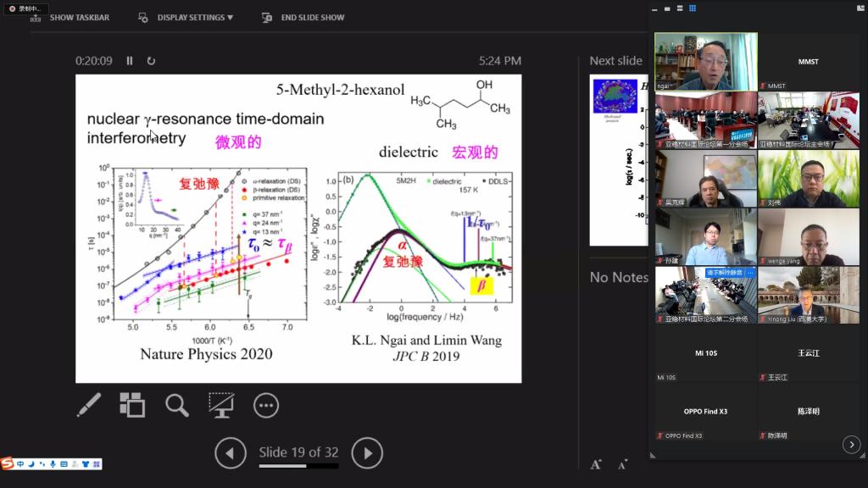Open more slide show options menu

pos(266,406)
